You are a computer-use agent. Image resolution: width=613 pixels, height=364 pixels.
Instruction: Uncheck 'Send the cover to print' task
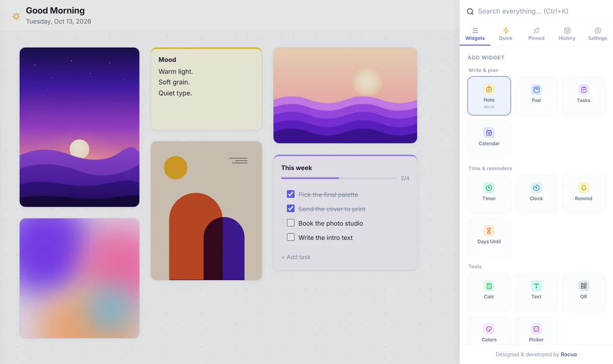(x=291, y=208)
